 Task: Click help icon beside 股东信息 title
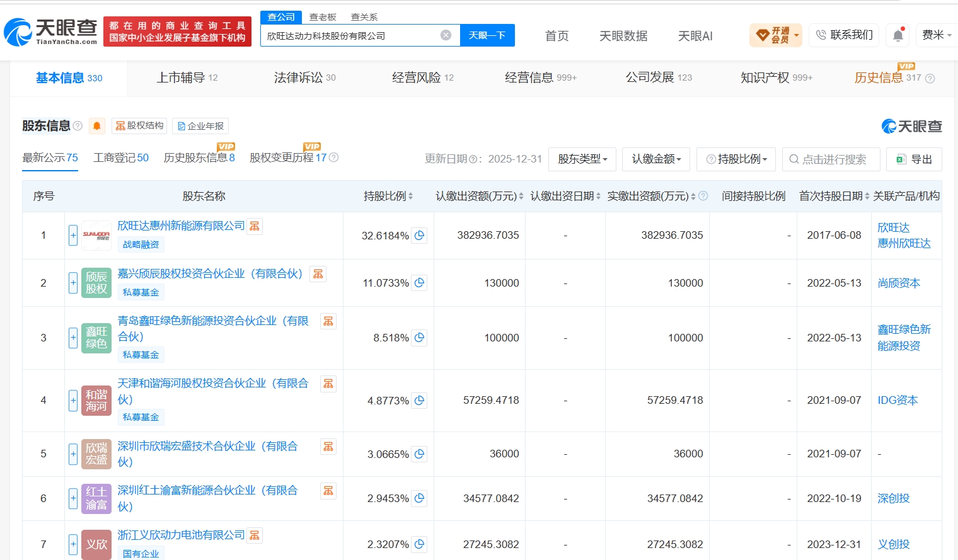[x=78, y=126]
